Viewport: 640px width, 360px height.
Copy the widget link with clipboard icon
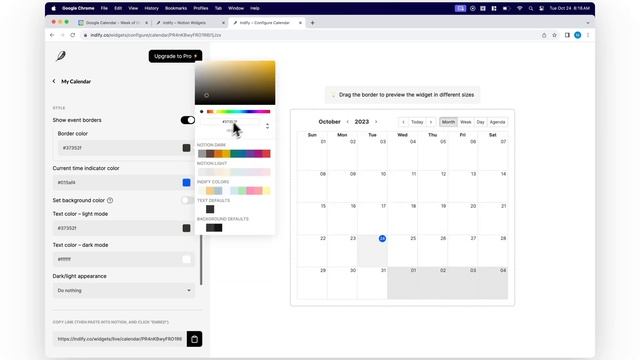pyautogui.click(x=194, y=339)
